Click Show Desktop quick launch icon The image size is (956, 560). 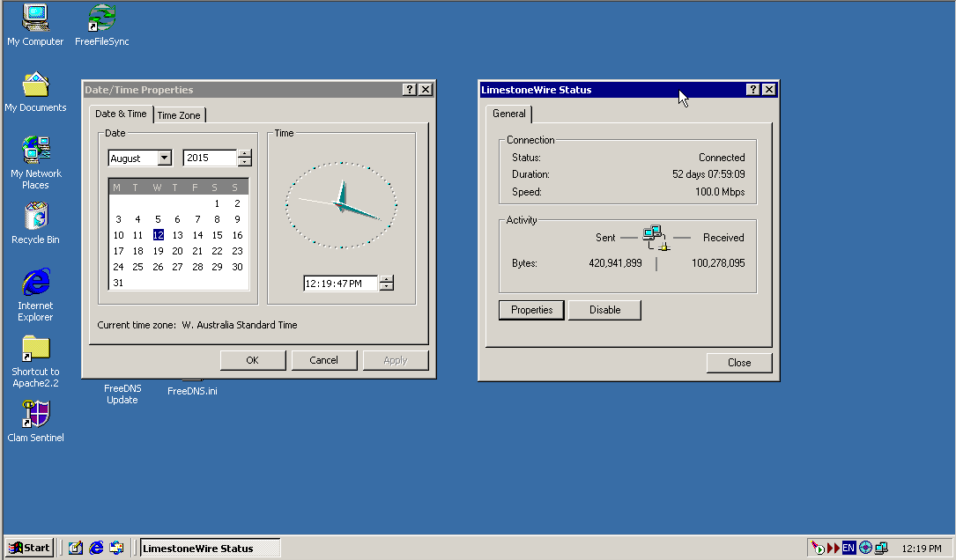[x=76, y=548]
